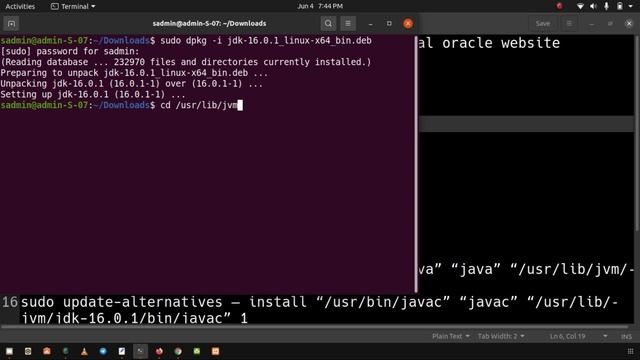Open the text editor hamburger menu
Screen dimensions: 640x360
coord(569,24)
